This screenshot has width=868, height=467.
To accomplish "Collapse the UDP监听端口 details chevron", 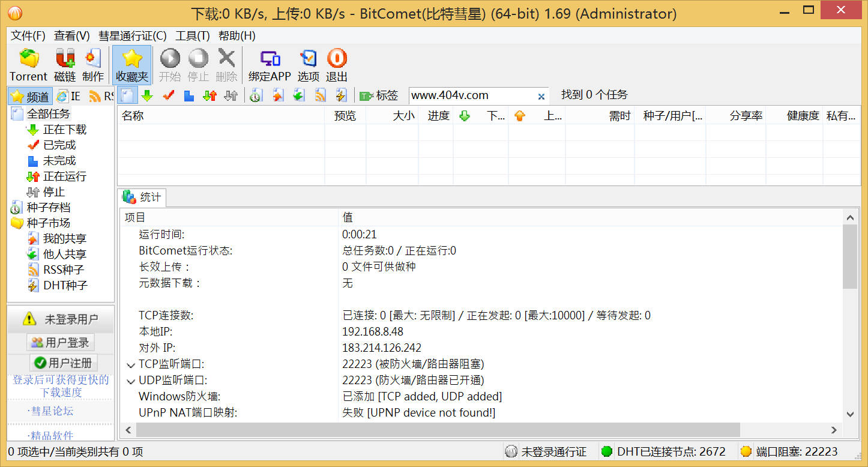I will pos(131,379).
